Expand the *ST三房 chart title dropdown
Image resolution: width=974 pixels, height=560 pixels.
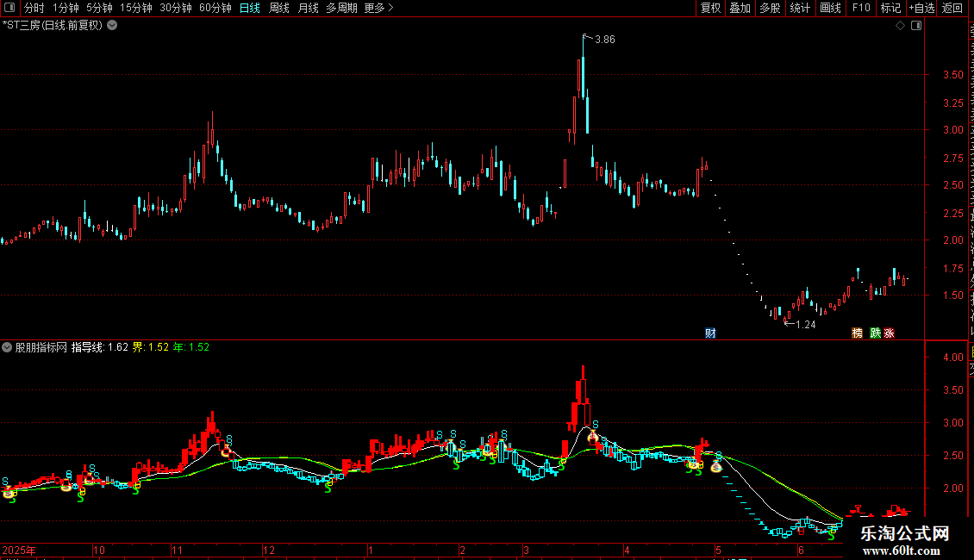tap(112, 26)
